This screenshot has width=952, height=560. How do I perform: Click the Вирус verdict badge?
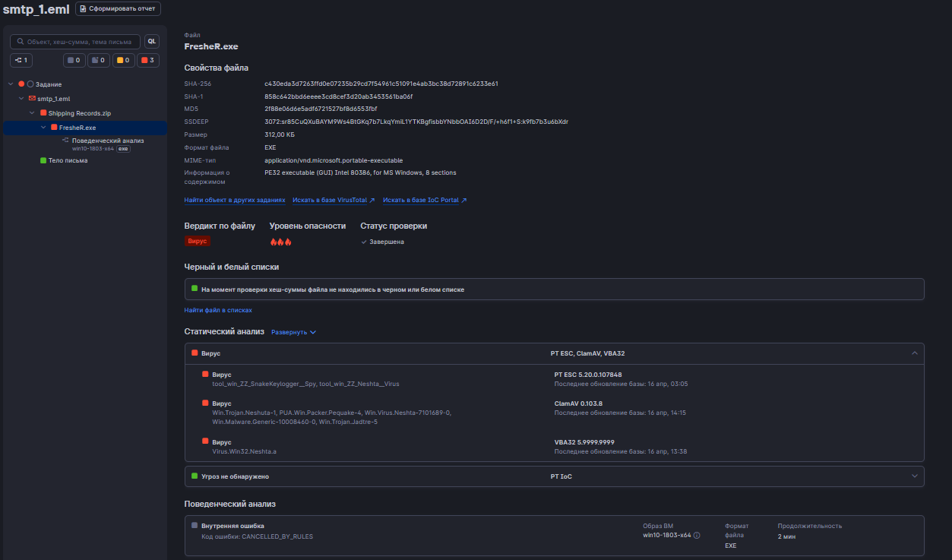pyautogui.click(x=198, y=241)
